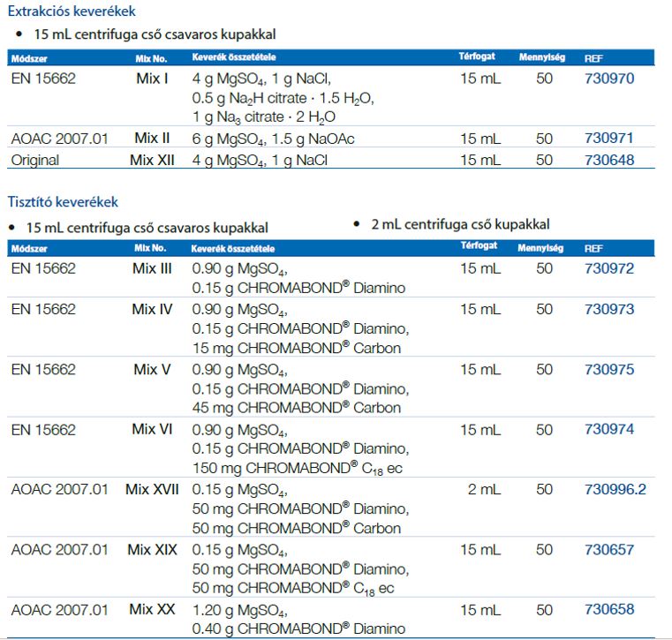Viewport: 672px width, 640px height.
Task: Open REF 730975 for Mix V
Action: [x=609, y=370]
